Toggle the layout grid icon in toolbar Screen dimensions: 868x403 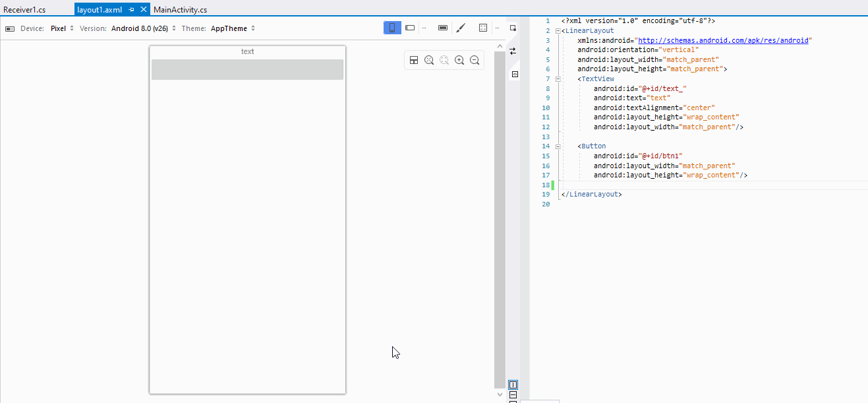pyautogui.click(x=483, y=28)
